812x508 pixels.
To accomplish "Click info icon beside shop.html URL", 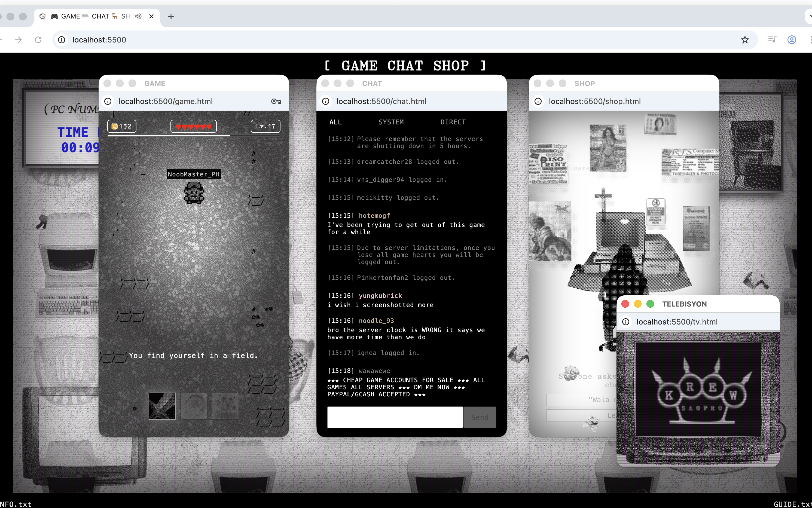I will click(538, 102).
